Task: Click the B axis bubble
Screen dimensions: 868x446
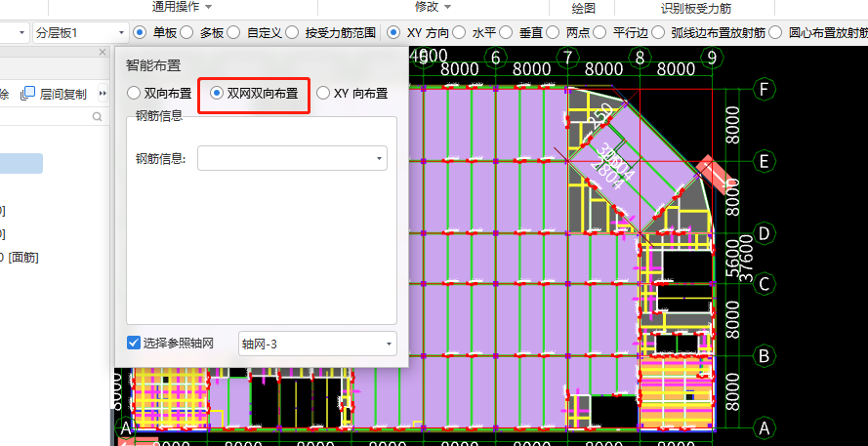Action: pyautogui.click(x=764, y=356)
